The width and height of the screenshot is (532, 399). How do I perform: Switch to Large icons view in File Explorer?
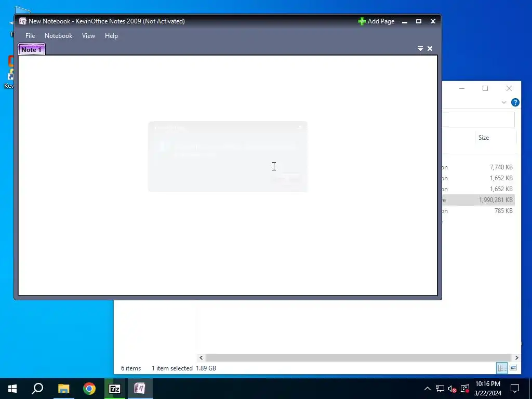coord(513,368)
